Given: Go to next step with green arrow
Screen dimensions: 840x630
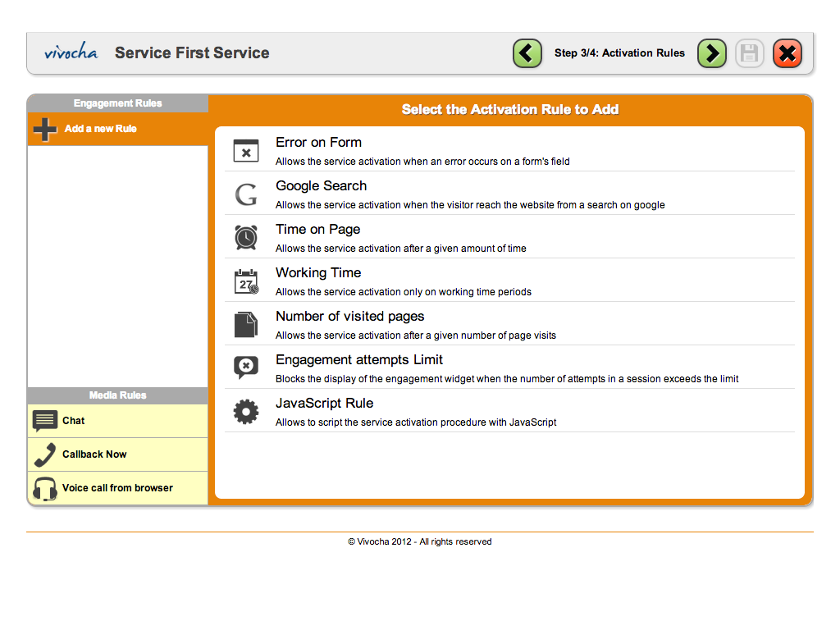Looking at the screenshot, I should click(x=712, y=53).
